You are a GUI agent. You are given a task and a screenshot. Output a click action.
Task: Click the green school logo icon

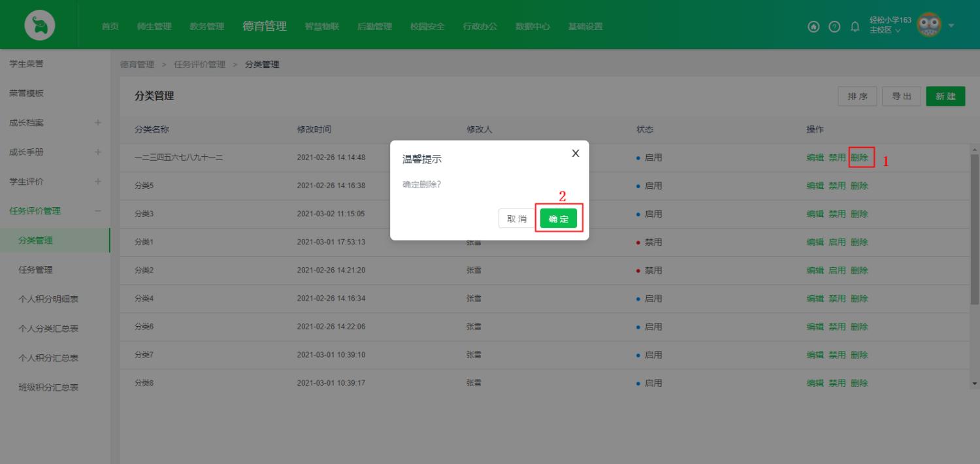coord(39,24)
